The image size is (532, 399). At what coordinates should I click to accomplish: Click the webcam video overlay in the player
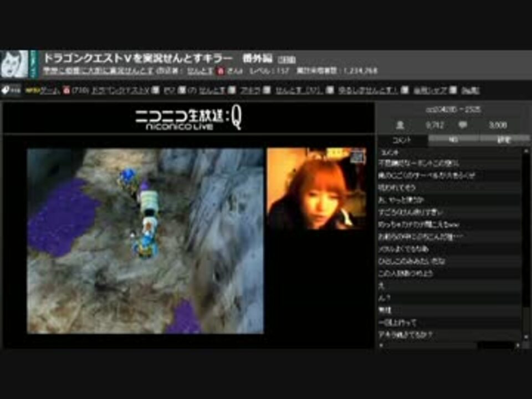(x=316, y=188)
